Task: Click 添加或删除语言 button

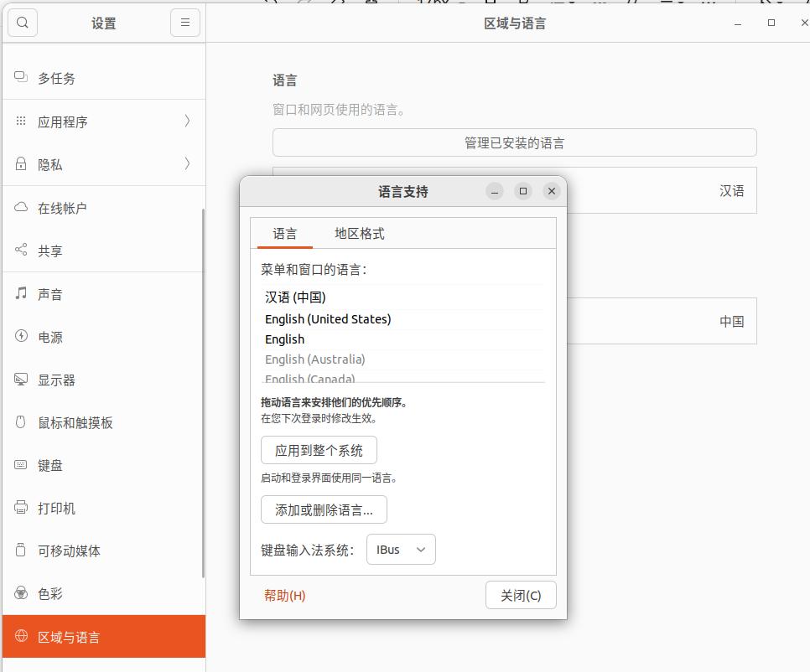Action: (x=324, y=509)
